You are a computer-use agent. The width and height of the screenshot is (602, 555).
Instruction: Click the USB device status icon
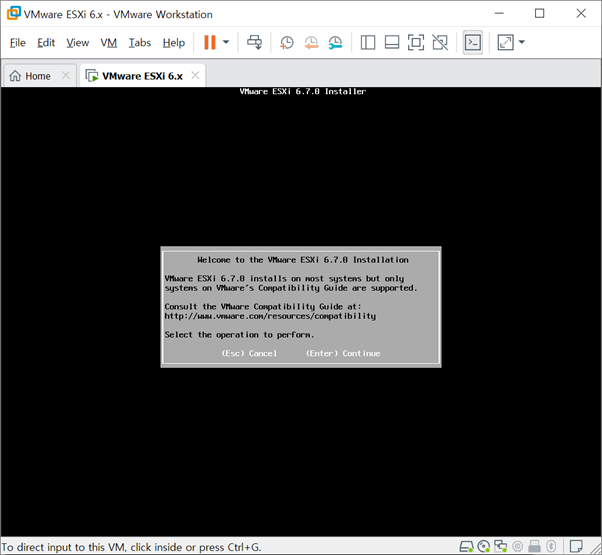point(534,546)
